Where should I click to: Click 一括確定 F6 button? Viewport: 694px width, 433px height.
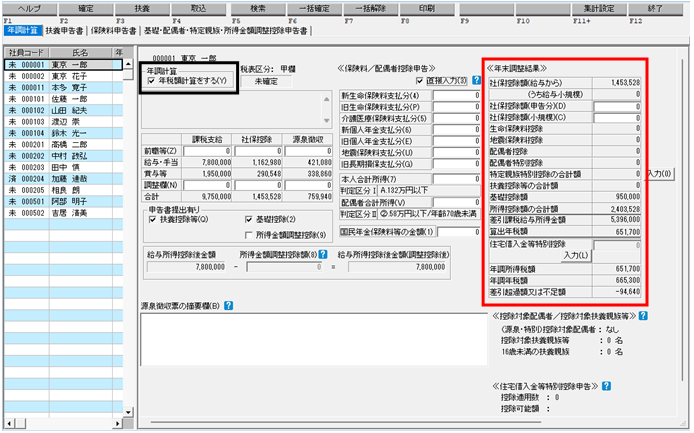coord(315,9)
